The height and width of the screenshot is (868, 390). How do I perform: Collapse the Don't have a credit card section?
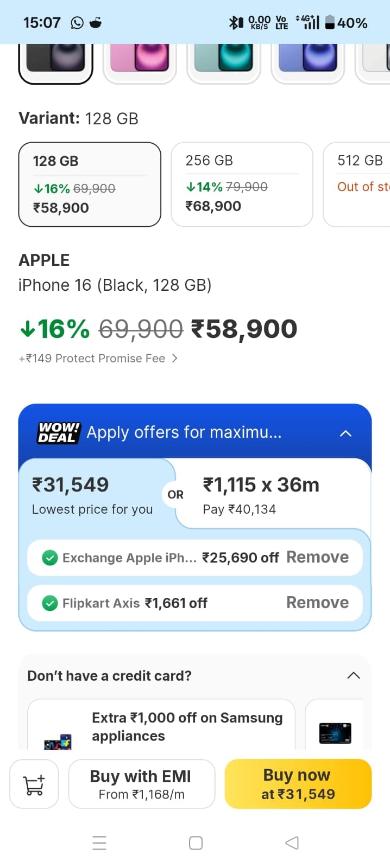354,675
